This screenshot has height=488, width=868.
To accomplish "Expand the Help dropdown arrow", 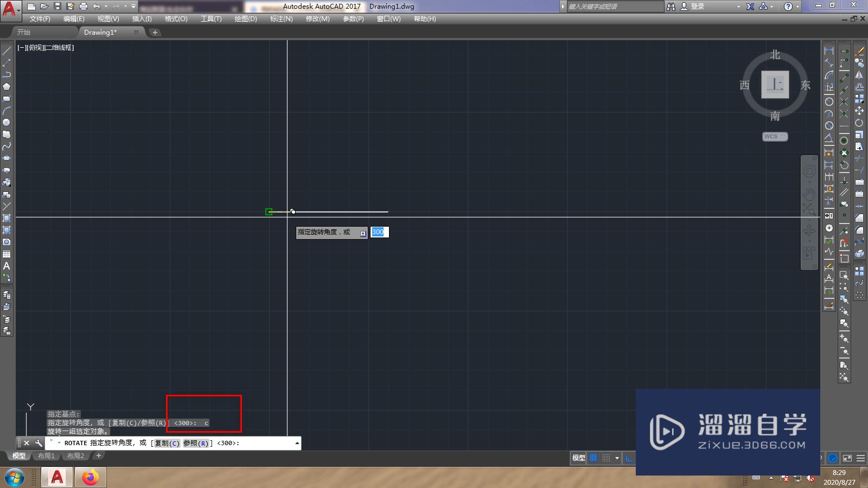I will click(798, 7).
